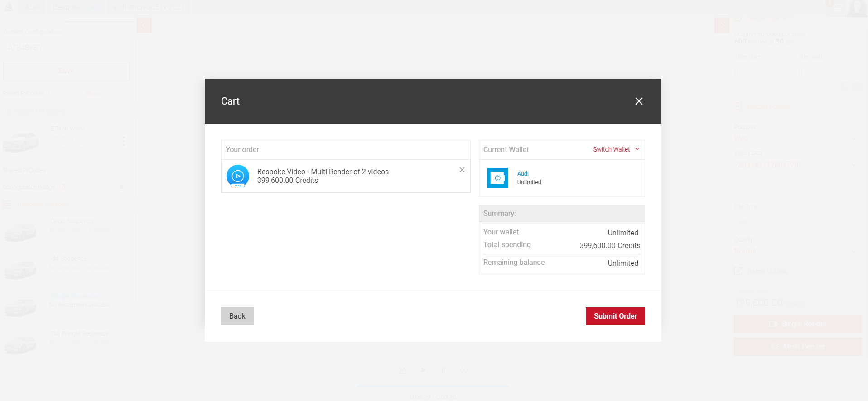Click the Audi wallet link
The width and height of the screenshot is (868, 401).
523,173
